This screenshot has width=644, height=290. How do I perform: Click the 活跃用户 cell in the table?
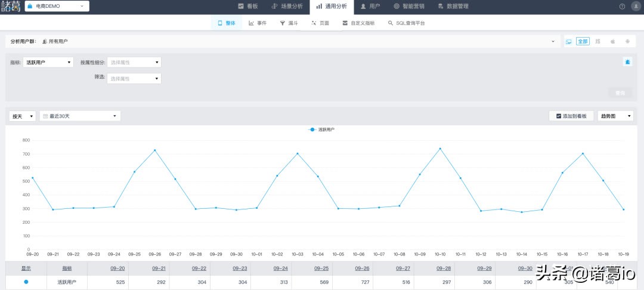pos(67,282)
